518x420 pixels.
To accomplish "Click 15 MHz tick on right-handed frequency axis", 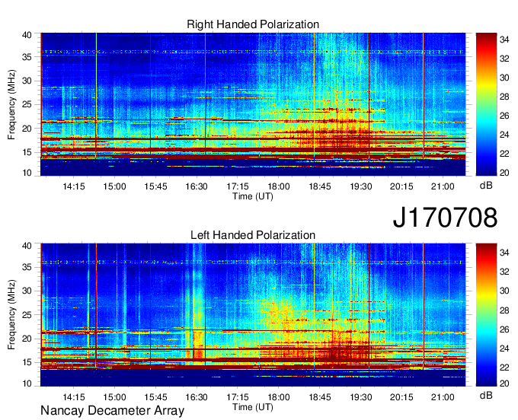I will [27, 152].
